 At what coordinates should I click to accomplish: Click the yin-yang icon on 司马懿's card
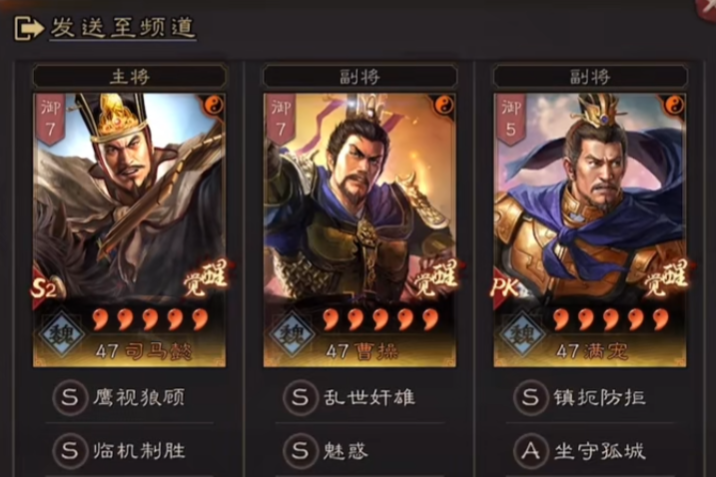coord(214,105)
